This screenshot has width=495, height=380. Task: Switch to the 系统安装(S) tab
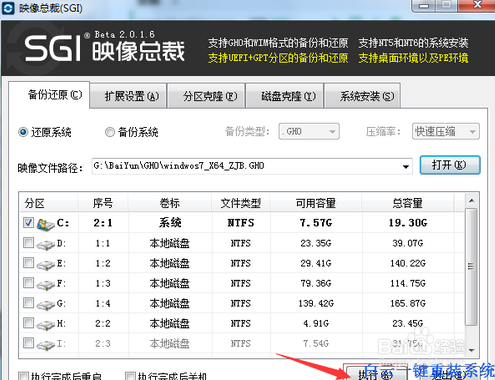(x=363, y=96)
